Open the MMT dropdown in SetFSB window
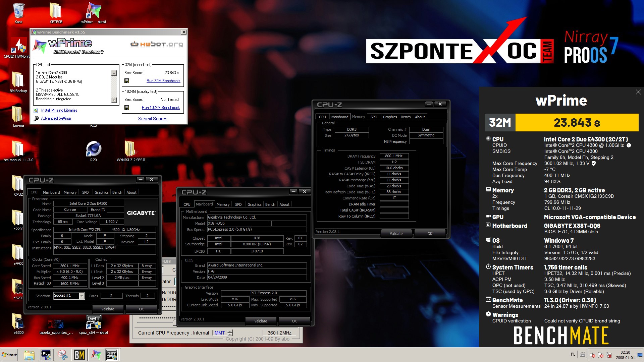The width and height of the screenshot is (644, 362). pos(220,333)
